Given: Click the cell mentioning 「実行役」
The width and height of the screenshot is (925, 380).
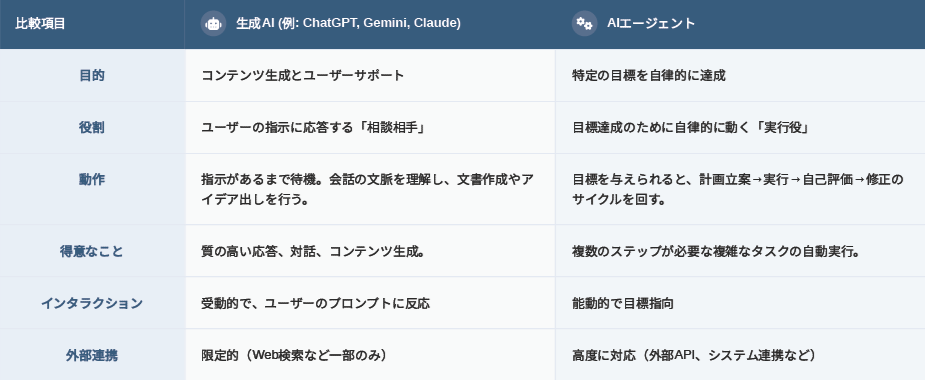Looking at the screenshot, I should (x=740, y=127).
